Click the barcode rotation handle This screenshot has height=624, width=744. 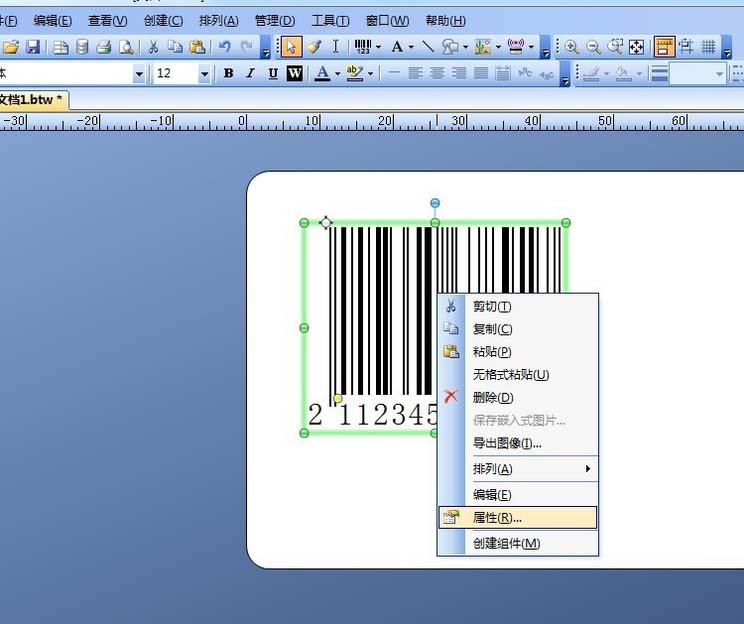(435, 203)
